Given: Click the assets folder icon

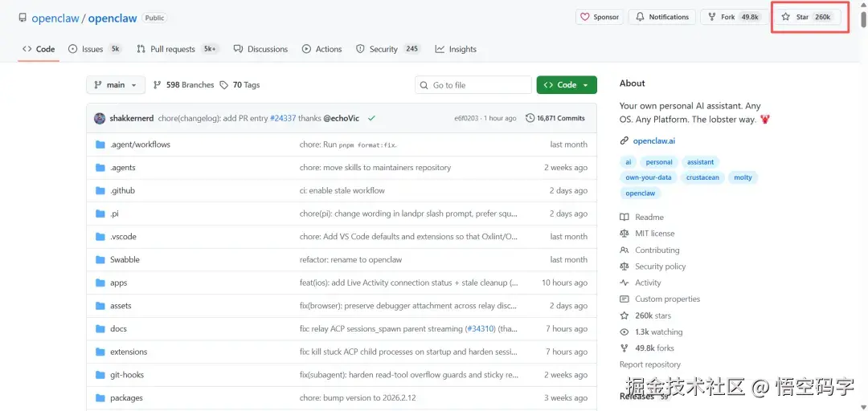Looking at the screenshot, I should pyautogui.click(x=100, y=306).
